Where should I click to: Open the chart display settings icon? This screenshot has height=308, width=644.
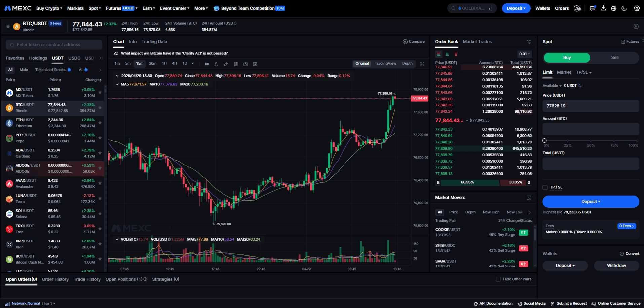pos(236,64)
